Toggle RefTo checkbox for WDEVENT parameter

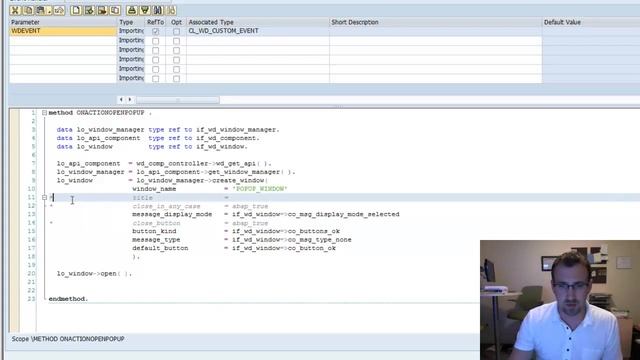pos(156,31)
